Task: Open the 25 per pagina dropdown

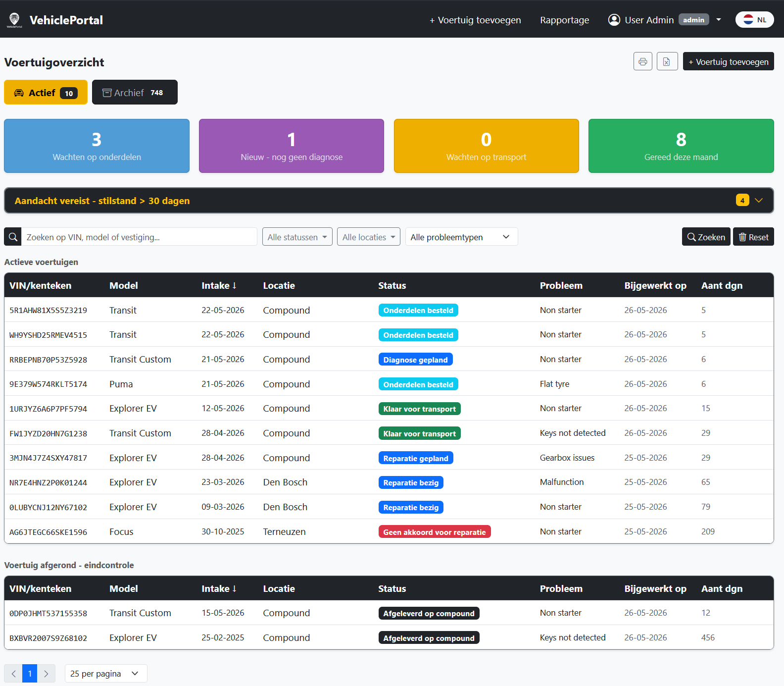Action: (x=106, y=674)
